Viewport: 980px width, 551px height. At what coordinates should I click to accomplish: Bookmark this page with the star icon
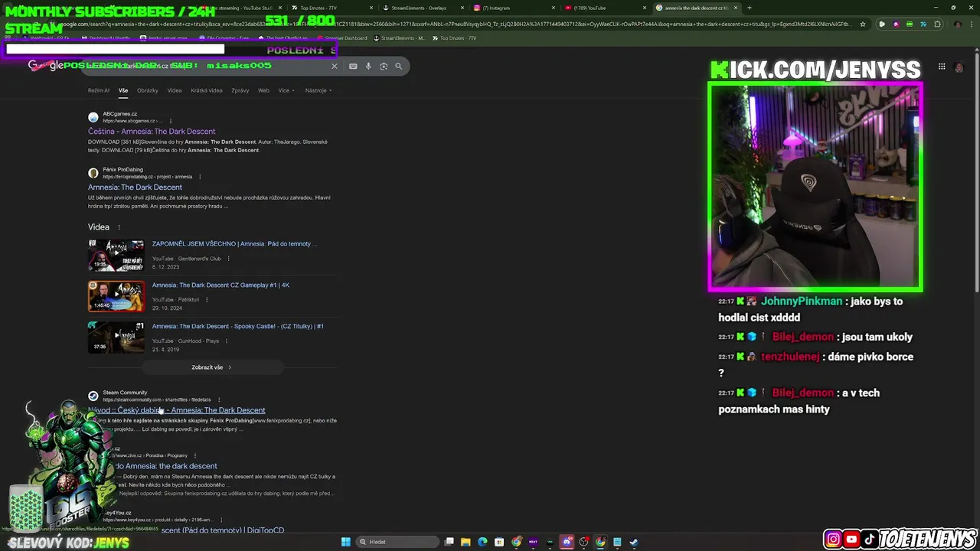click(863, 24)
